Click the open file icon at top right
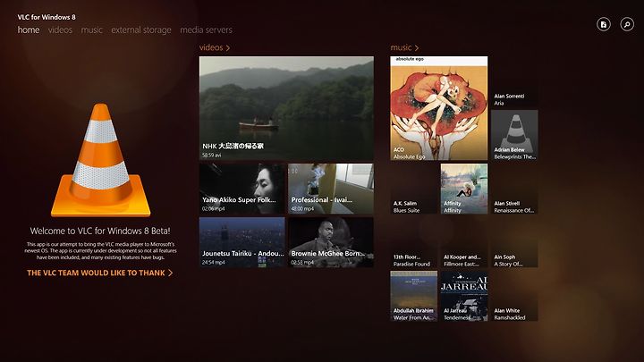644x362 pixels. tap(604, 25)
